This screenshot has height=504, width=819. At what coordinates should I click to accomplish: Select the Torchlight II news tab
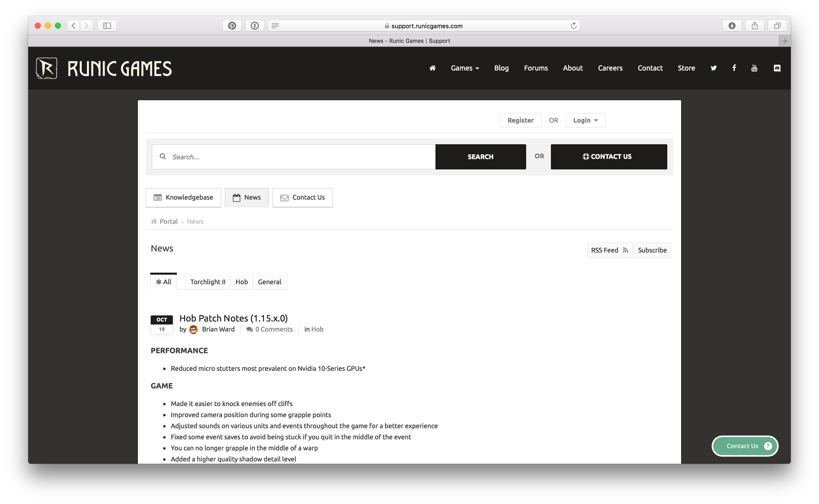point(207,282)
